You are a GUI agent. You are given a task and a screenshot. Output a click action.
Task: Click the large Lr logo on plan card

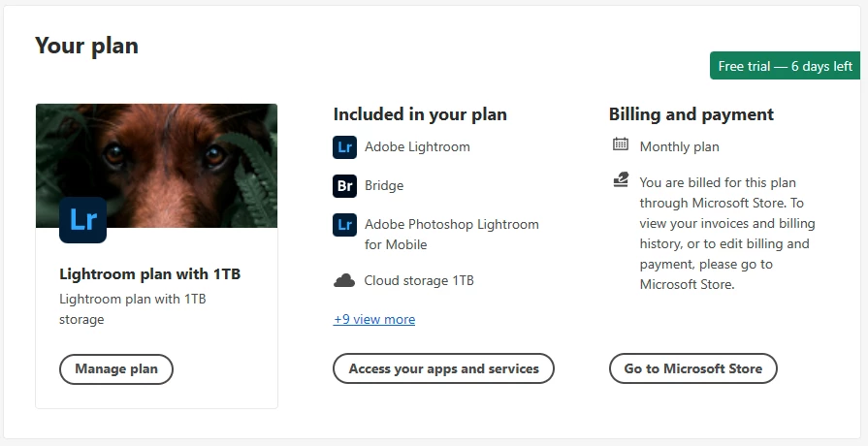[x=82, y=219]
